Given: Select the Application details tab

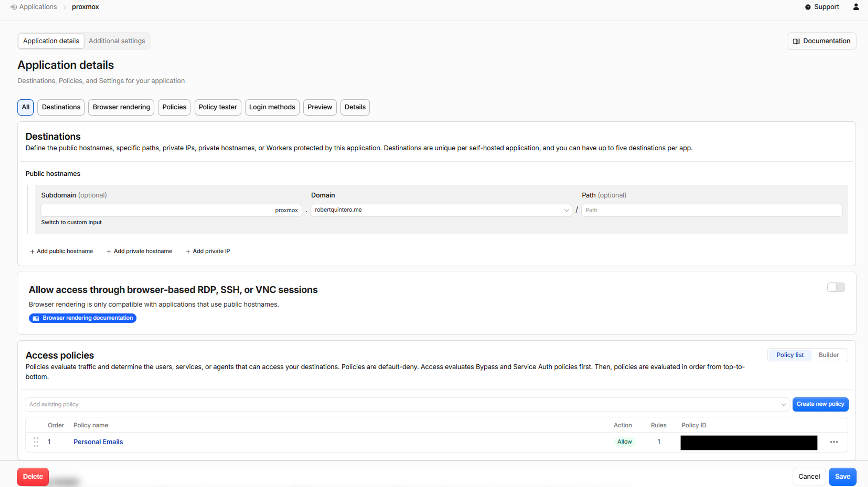Looking at the screenshot, I should (51, 41).
